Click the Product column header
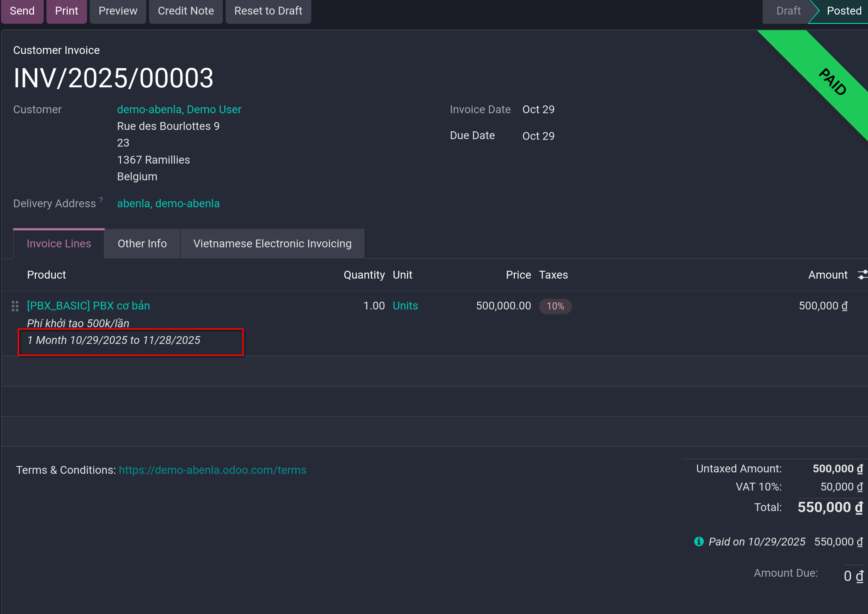868x614 pixels. pos(46,275)
